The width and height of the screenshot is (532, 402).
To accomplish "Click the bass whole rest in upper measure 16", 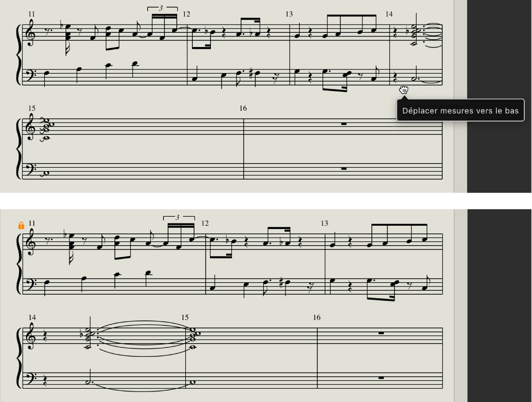I will (344, 168).
